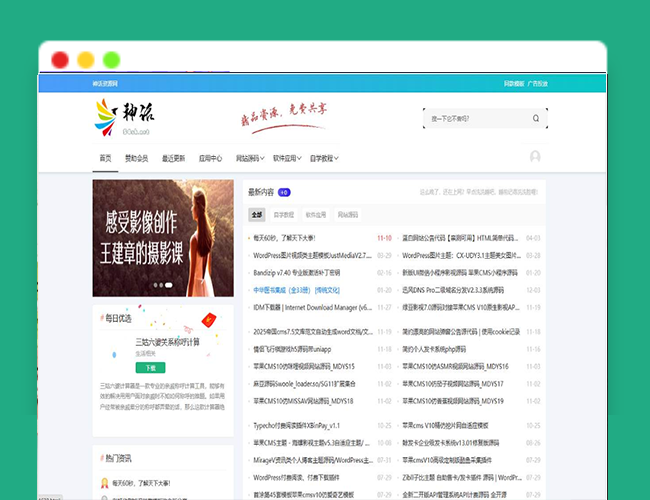This screenshot has width=650, height=500.
Task: Click the medal icon beside 每天60秒 in 热门资讯
Action: 104,483
